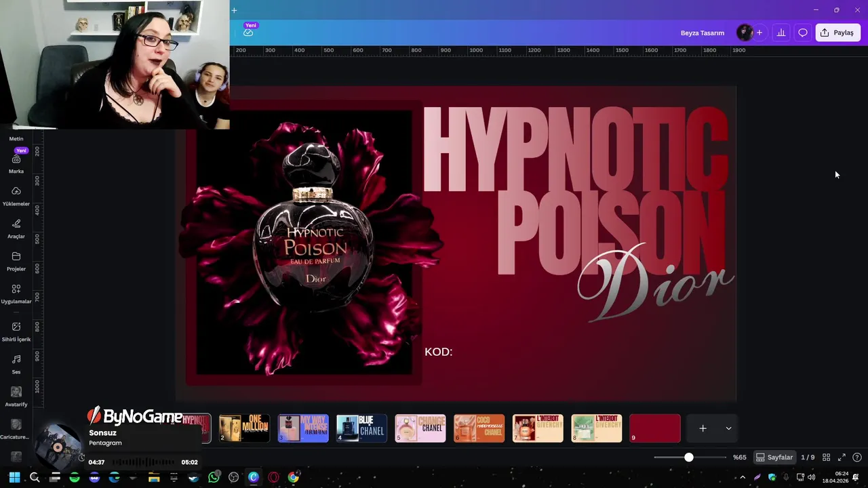Open Spotify from the taskbar
The height and width of the screenshot is (488, 868).
[75, 478]
